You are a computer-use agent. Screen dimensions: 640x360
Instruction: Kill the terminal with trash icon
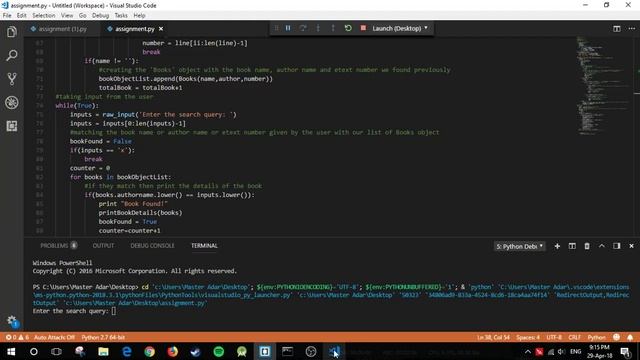pyautogui.click(x=587, y=246)
